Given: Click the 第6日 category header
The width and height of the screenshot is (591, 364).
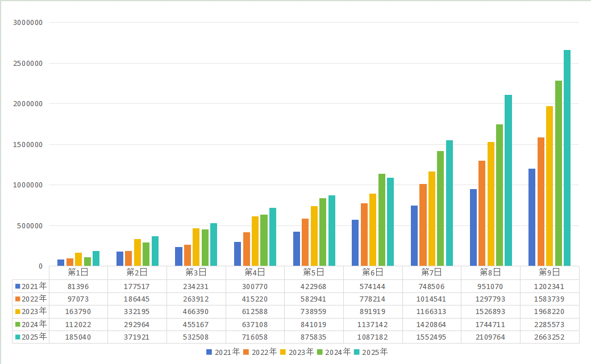Looking at the screenshot, I should tap(372, 273).
